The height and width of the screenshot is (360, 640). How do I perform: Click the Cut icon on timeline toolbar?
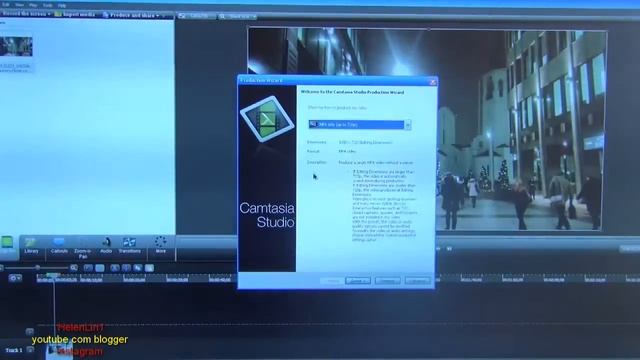(x=115, y=268)
